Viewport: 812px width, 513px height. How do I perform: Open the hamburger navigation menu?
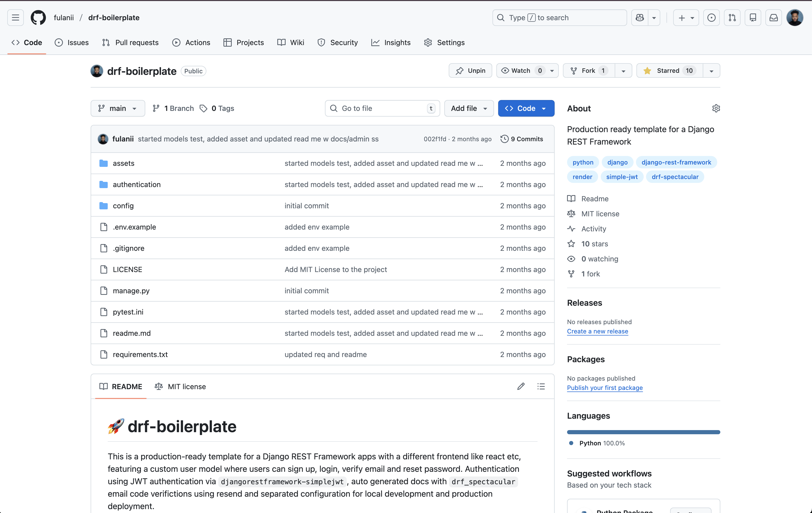pyautogui.click(x=16, y=18)
